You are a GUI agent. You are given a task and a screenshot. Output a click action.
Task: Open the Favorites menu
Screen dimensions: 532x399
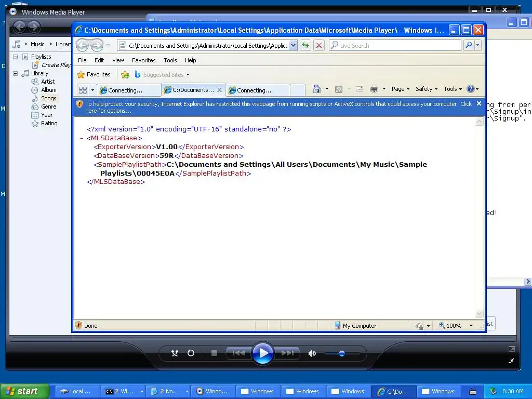(143, 60)
